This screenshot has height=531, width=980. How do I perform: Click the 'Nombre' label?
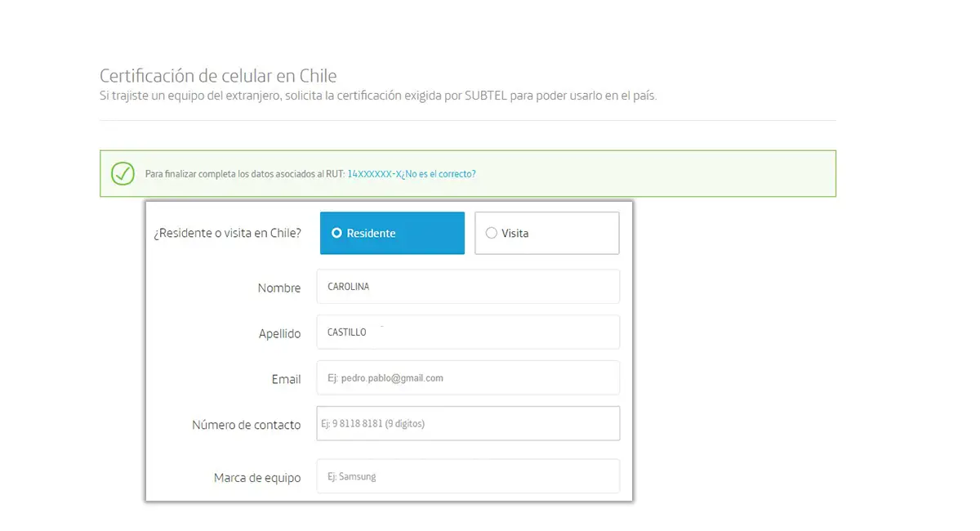pyautogui.click(x=279, y=288)
